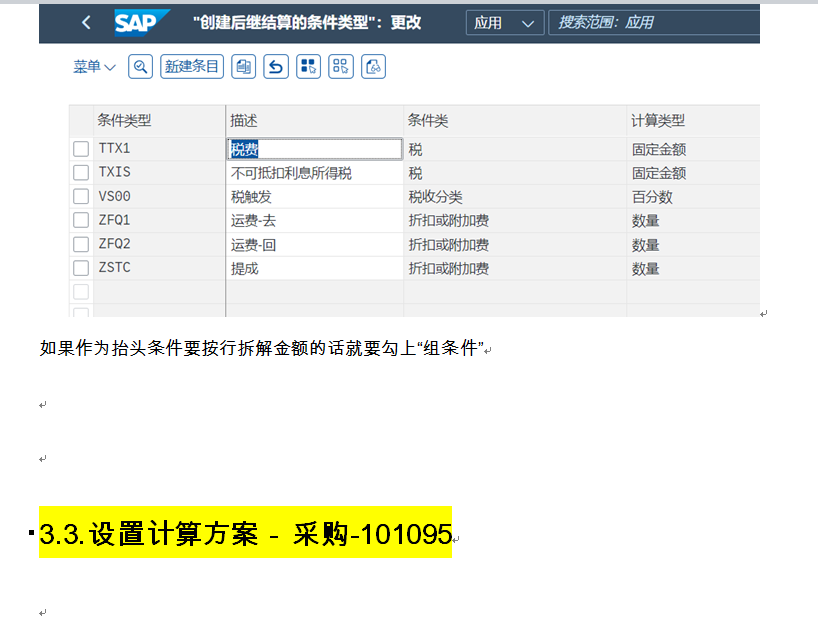
Task: Tick the checkbox for row TTX1
Action: point(81,149)
